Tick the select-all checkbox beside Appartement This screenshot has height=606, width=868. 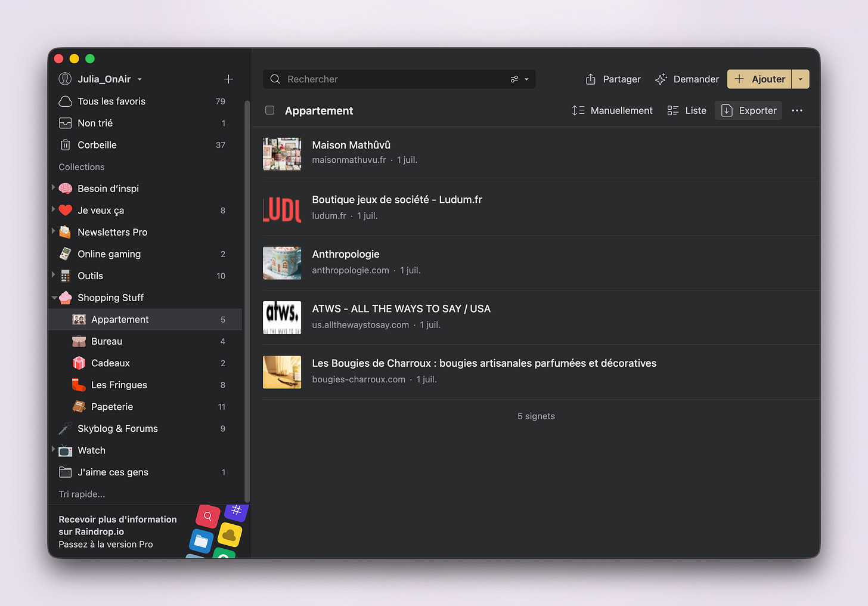point(270,110)
